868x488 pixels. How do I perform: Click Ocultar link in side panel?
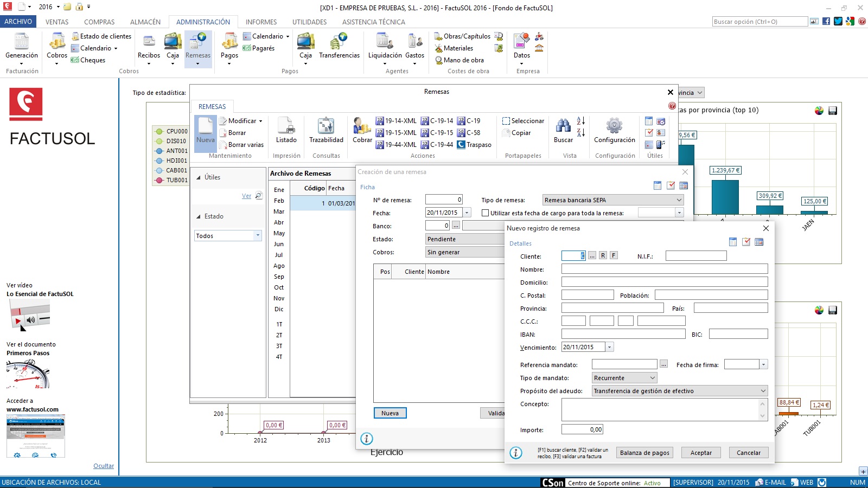[x=104, y=466]
